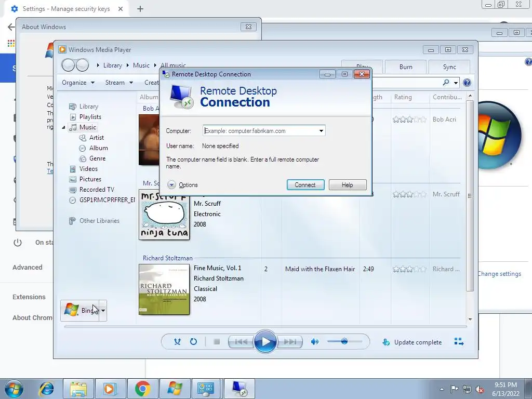Open the Windows Start menu
The width and height of the screenshot is (532, 399).
click(14, 389)
